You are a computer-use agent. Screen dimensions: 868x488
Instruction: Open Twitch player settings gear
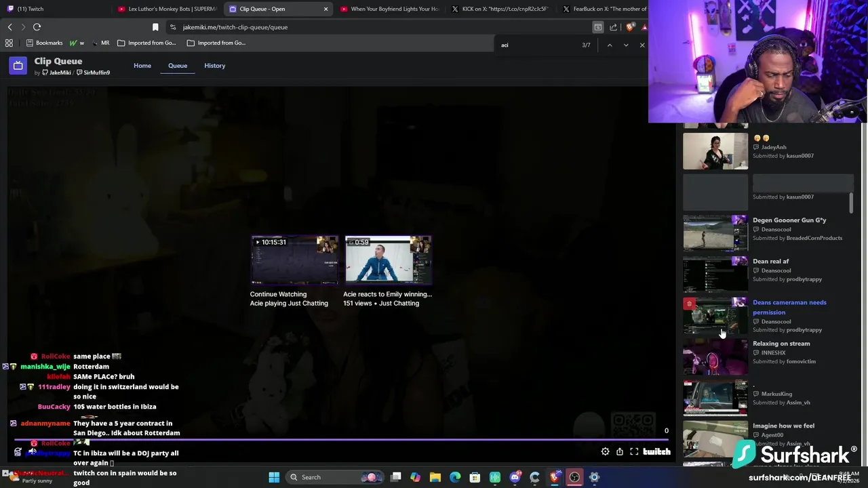(605, 452)
